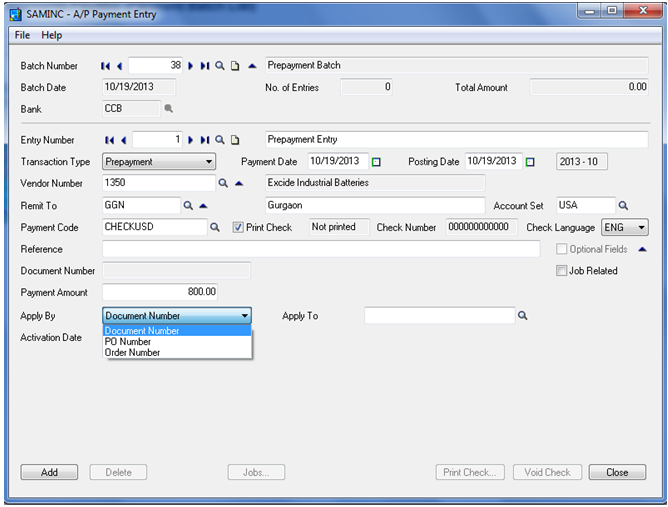
Task: Open the Remit To finder magnifier
Action: (x=188, y=206)
